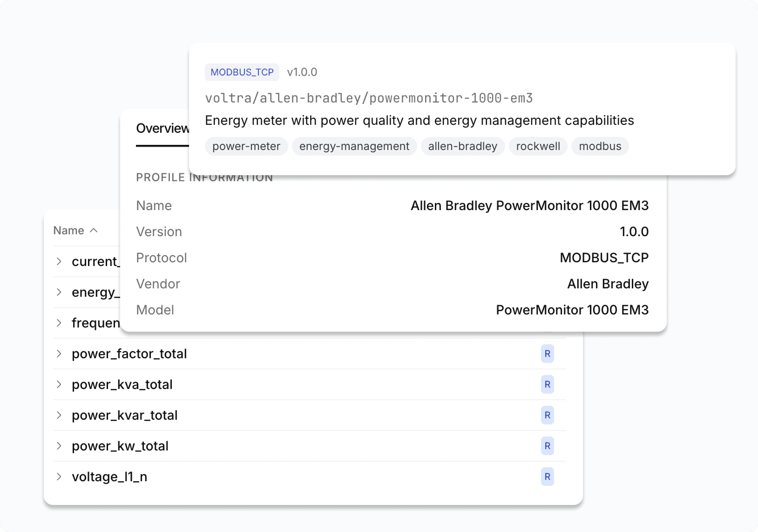Select the energy-management tag chip
Image resolution: width=758 pixels, height=532 pixels.
354,146
